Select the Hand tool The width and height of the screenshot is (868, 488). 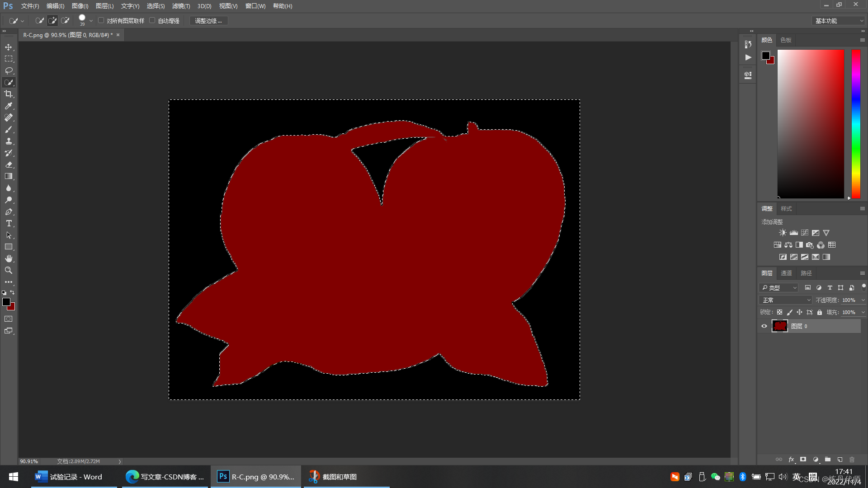point(9,258)
